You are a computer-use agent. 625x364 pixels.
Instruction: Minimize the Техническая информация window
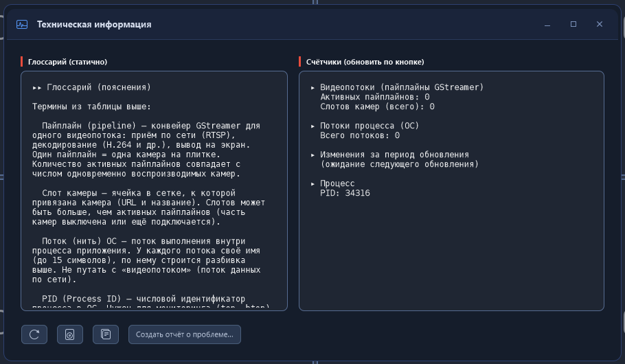tap(547, 24)
